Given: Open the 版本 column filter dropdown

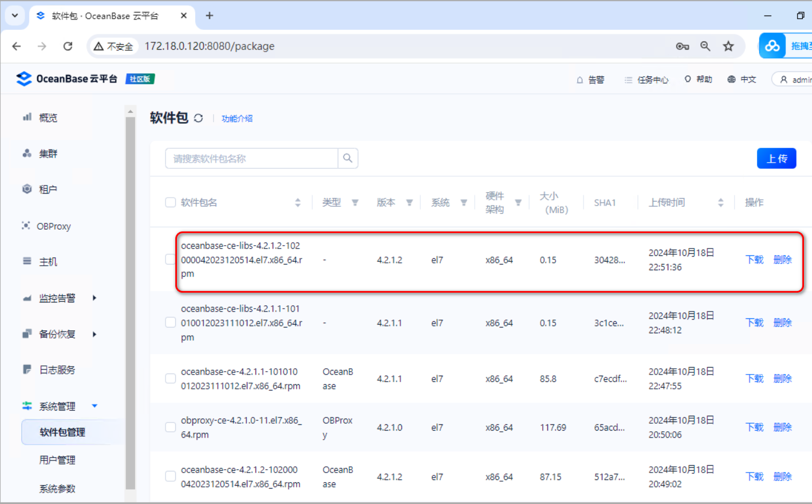Looking at the screenshot, I should (409, 203).
